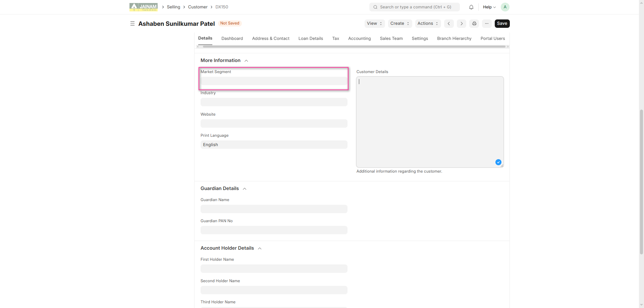Screen dimensions: 644x308
Task: Click the Save button
Action: click(x=502, y=23)
